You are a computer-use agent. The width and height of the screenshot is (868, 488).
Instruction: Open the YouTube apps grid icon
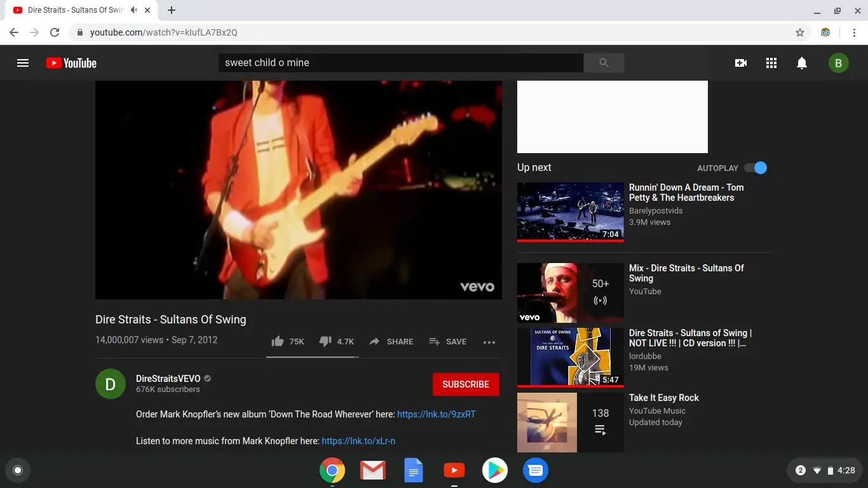point(771,63)
